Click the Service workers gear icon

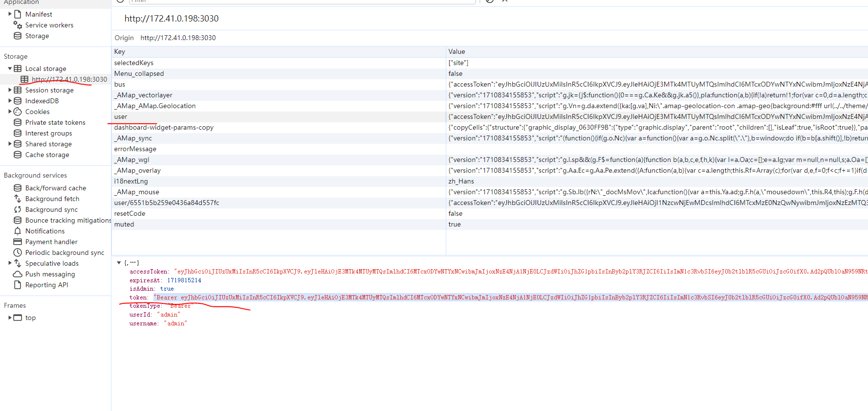click(x=18, y=25)
